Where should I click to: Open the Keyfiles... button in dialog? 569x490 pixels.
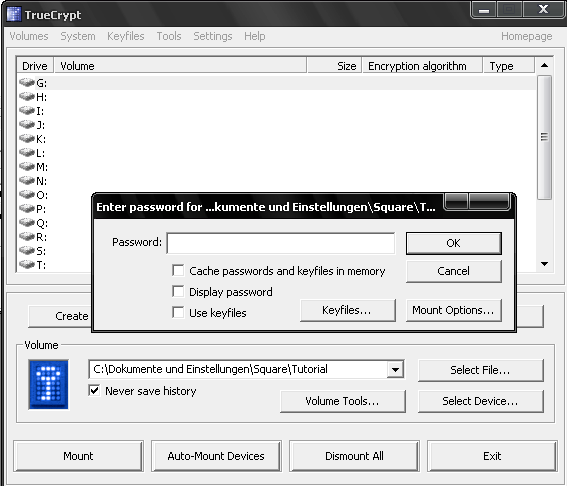click(x=348, y=310)
